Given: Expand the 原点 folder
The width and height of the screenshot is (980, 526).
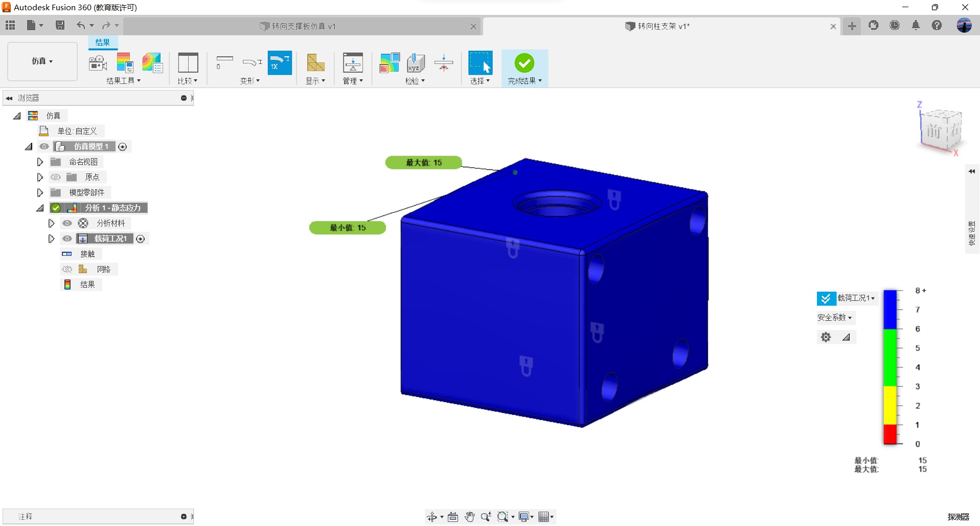Looking at the screenshot, I should pos(40,177).
